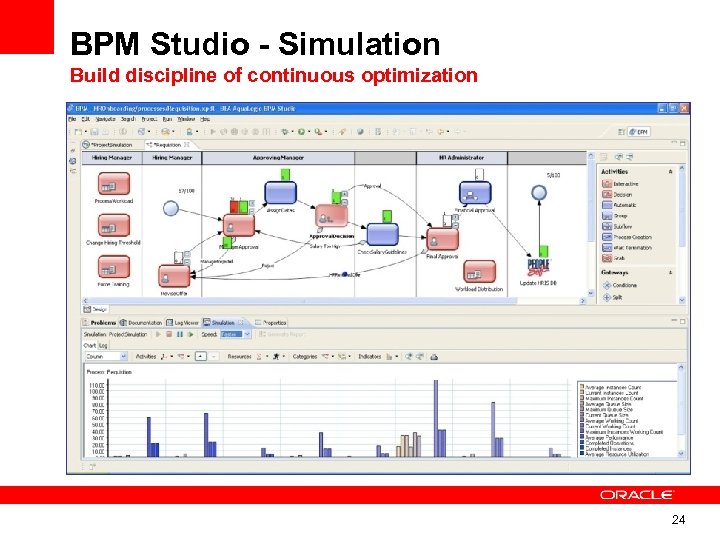Click the Final Approval activity node

[442, 239]
